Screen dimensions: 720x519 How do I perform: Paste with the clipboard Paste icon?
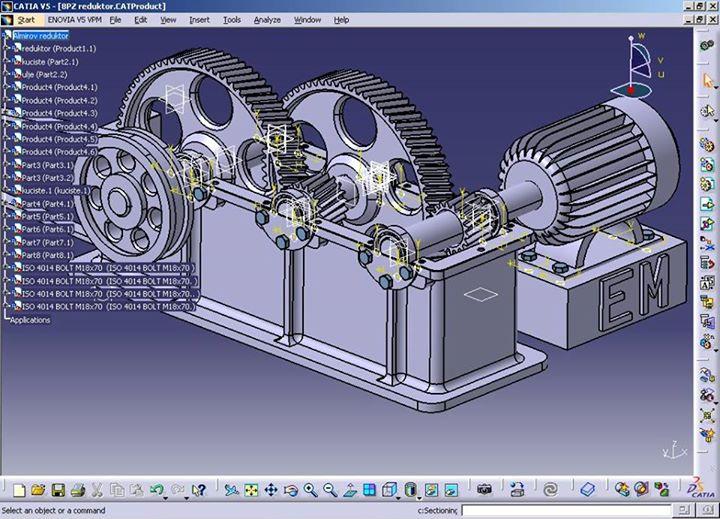point(136,490)
